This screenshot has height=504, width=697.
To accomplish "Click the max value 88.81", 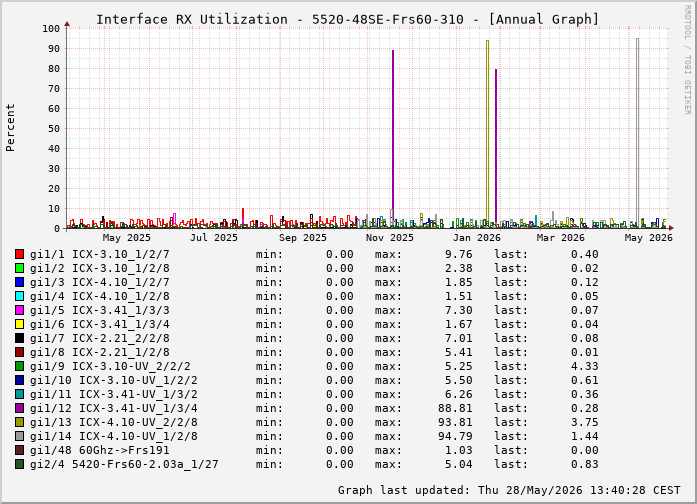I will 455,408.
